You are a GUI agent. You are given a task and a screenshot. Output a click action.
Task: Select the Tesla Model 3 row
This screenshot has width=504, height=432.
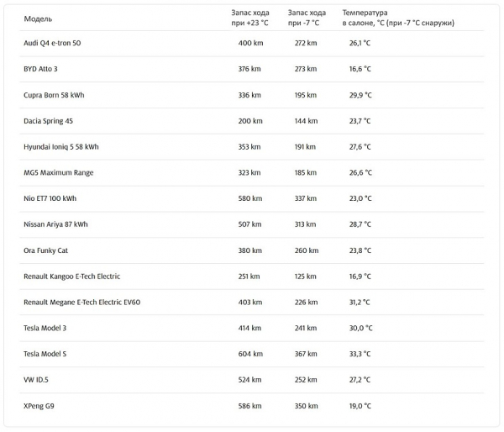[252, 328]
